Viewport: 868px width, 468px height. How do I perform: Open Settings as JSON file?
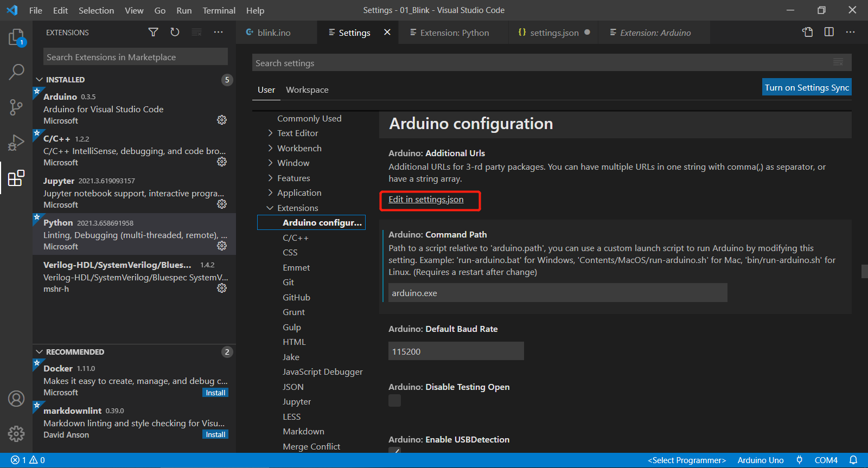[808, 32]
